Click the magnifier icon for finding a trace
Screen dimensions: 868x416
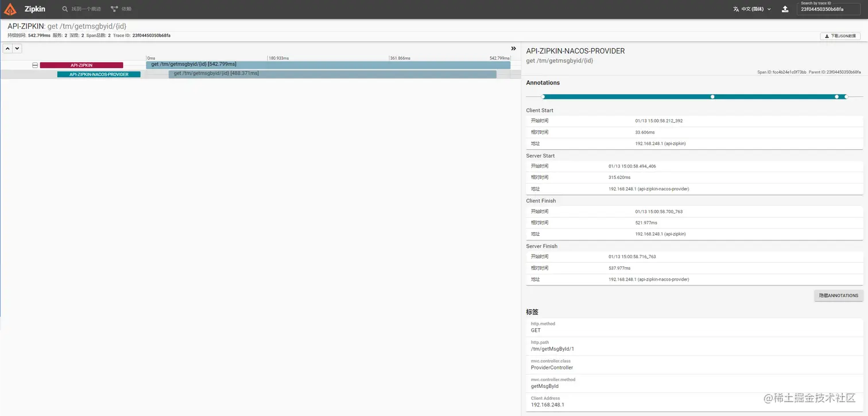pos(65,9)
